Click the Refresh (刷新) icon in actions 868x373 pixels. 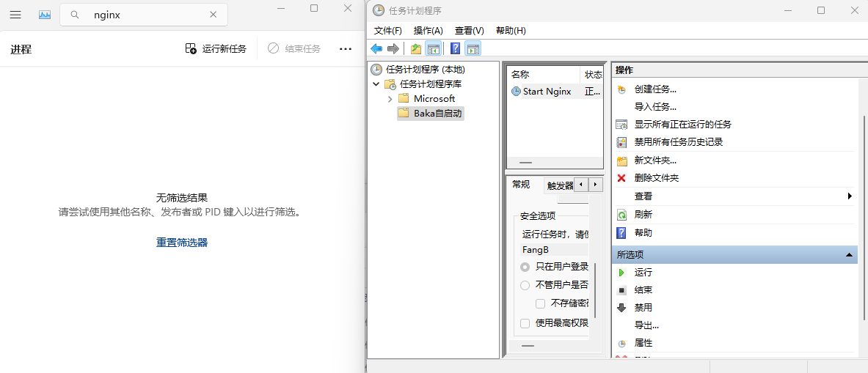pos(621,215)
